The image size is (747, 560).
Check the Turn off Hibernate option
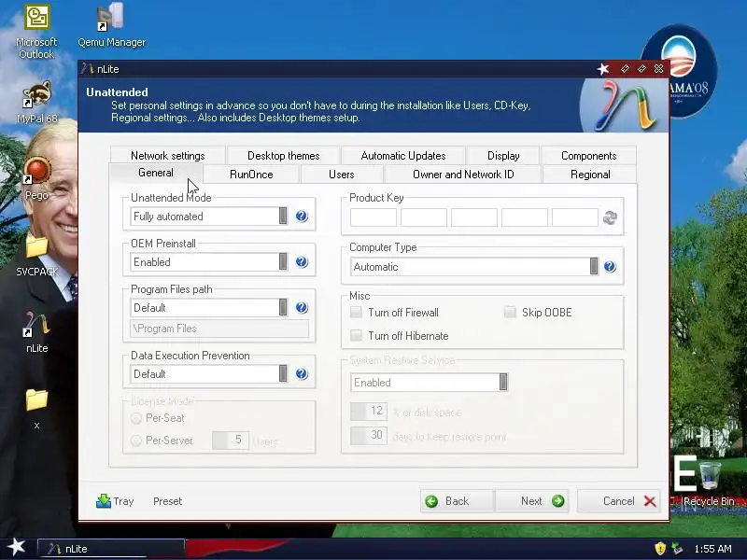click(356, 335)
